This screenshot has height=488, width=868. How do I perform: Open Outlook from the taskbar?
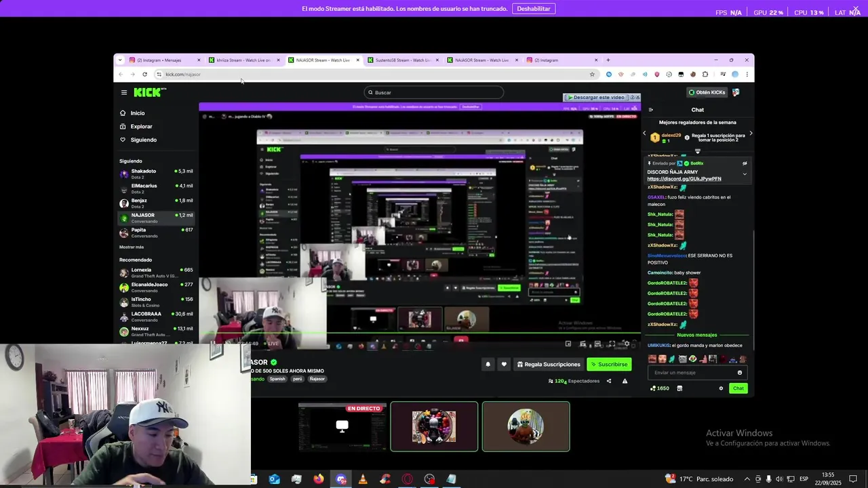point(275,479)
